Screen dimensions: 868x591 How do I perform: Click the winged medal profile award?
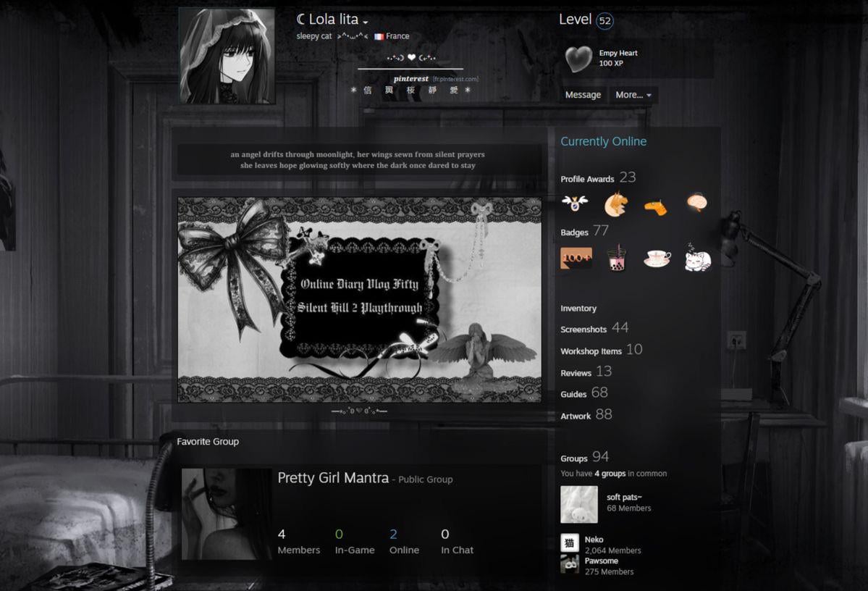(x=575, y=204)
